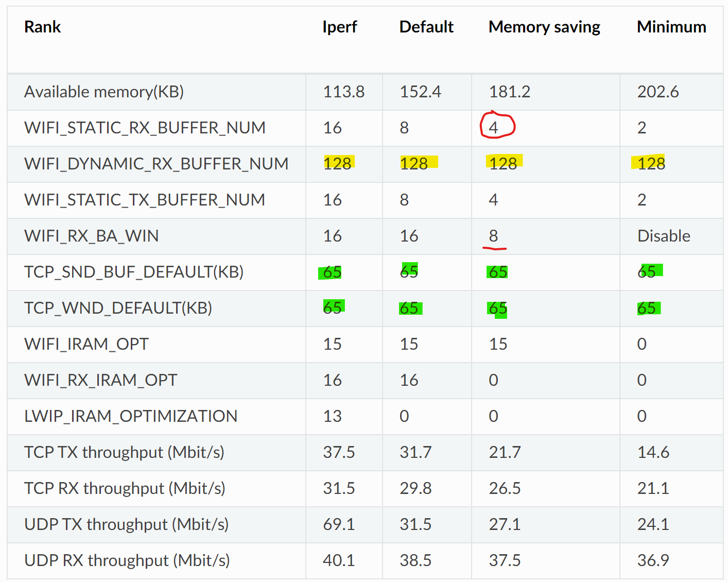Click WIFI_DYNAMIC_RX_BUFFER_NUM 128 in Iperf column

coord(337,164)
